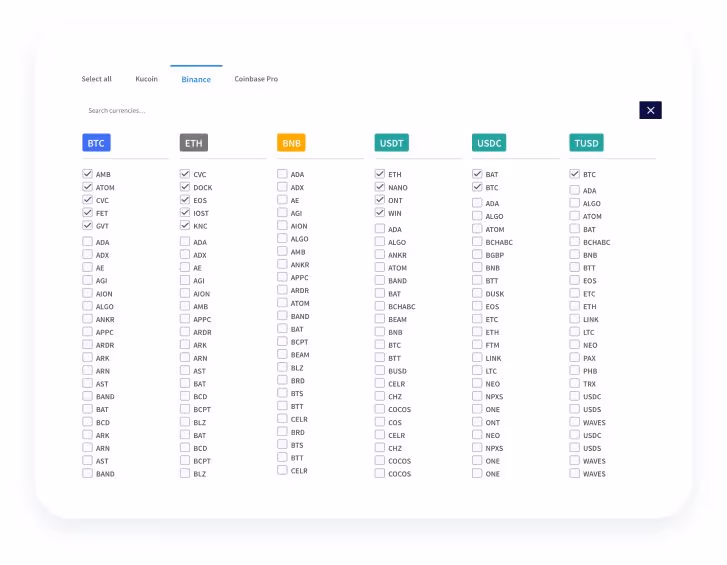Check ALGO in the BNB column
The image size is (727, 565).
click(x=282, y=238)
